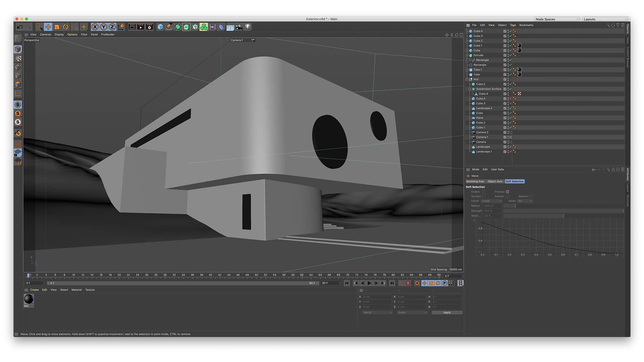The image size is (644, 362).
Task: Open the Takes side tab
Action: coord(627,40)
